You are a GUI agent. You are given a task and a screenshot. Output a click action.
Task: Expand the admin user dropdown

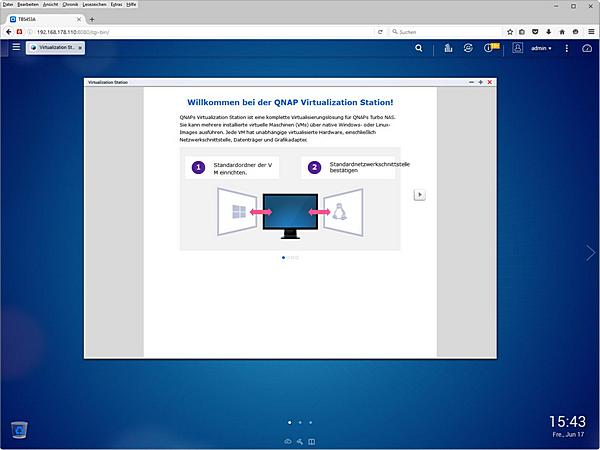(541, 48)
